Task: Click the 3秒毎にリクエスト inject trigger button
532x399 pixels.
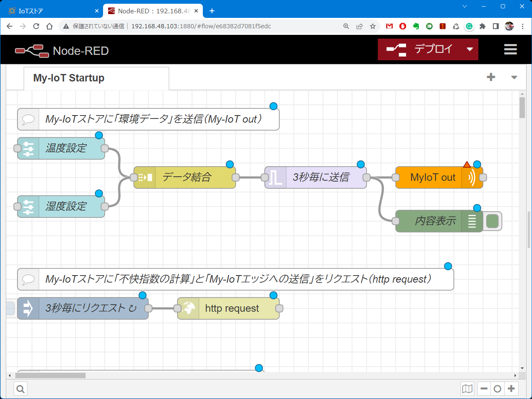Action: coord(10,308)
